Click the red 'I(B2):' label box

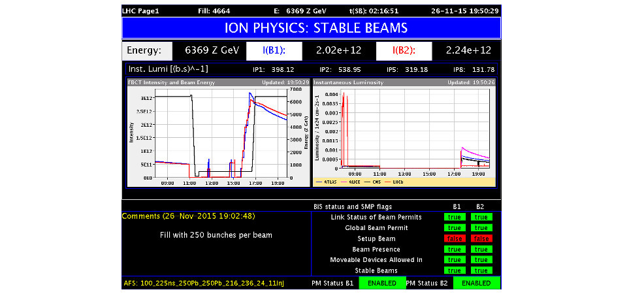(x=404, y=50)
